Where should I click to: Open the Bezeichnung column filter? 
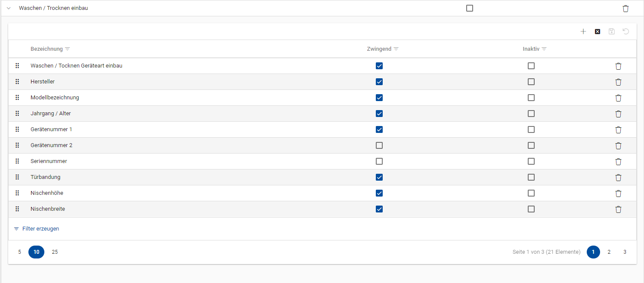[67, 49]
